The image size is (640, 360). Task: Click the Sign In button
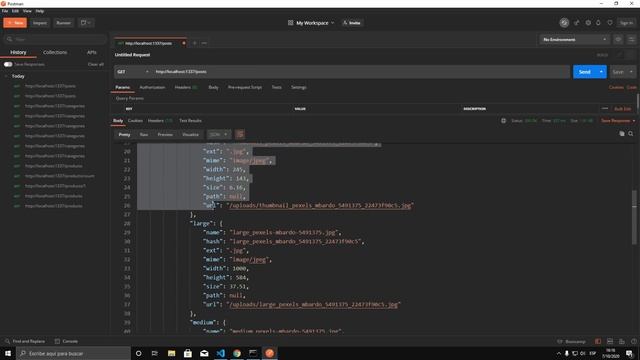click(626, 23)
